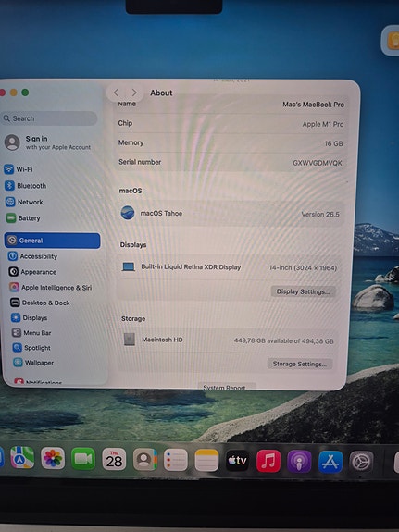Open Menu Bar settings
This screenshot has height=532, width=399.
(31, 333)
